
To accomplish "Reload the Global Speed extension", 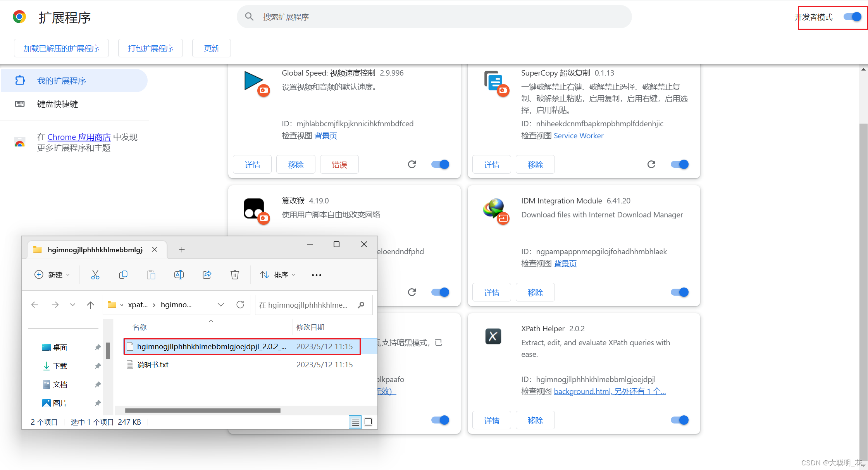I will click(412, 164).
